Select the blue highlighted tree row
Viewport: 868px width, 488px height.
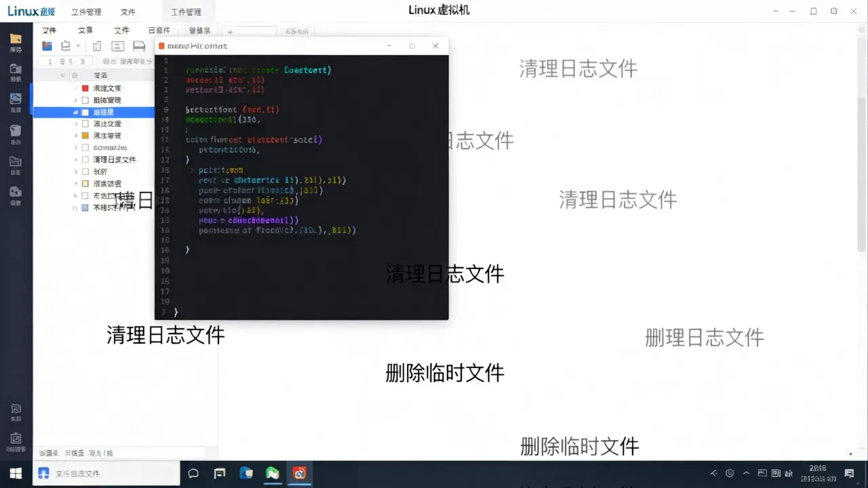(x=94, y=112)
